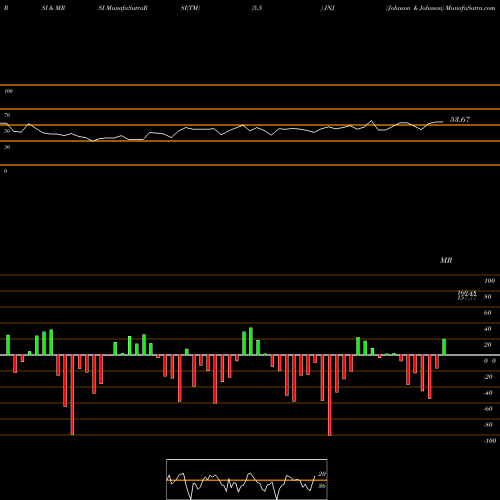Click the 20 label inside mini chart
The image size is (500, 500).
click(x=322, y=474)
